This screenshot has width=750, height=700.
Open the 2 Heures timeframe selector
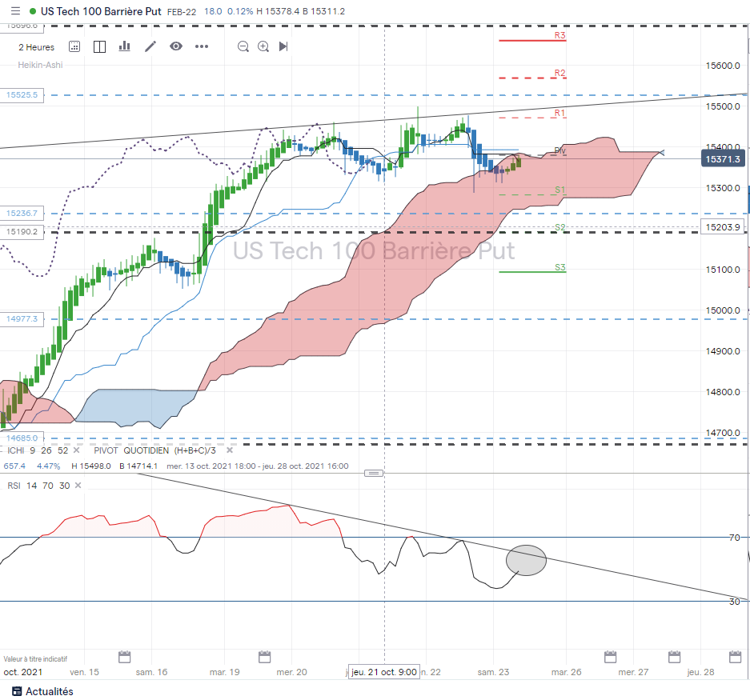(x=36, y=47)
